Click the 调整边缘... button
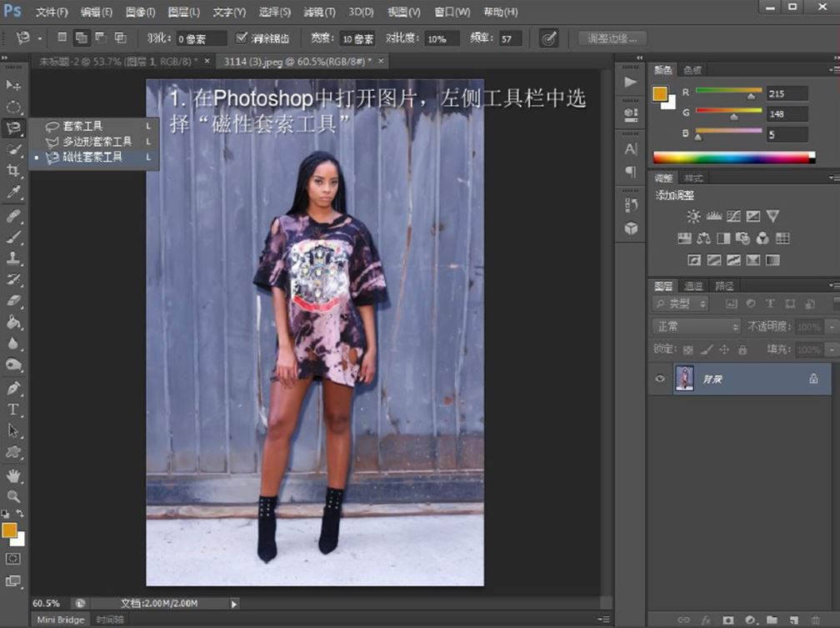The image size is (840, 628). click(612, 38)
